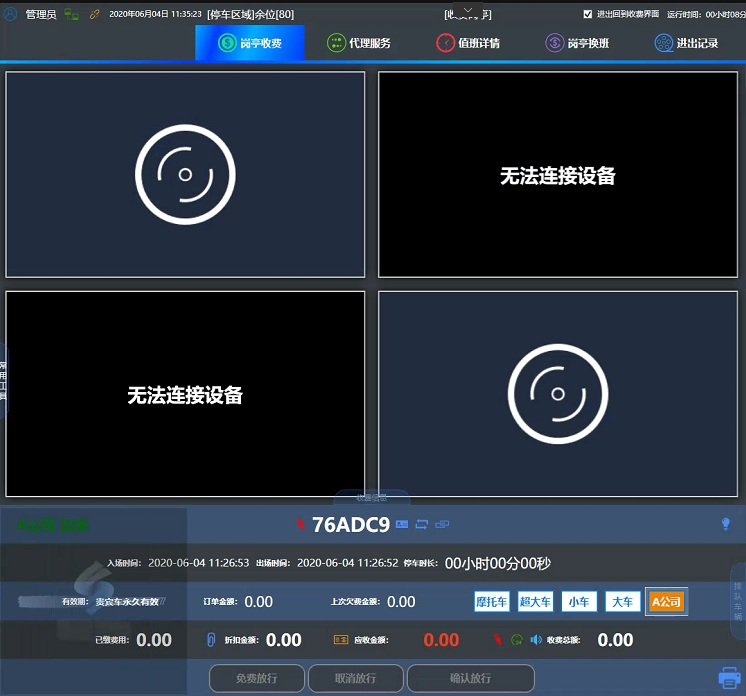Viewport: 746px width, 696px height.
Task: Switch to the 代理服务 tab
Action: click(359, 43)
